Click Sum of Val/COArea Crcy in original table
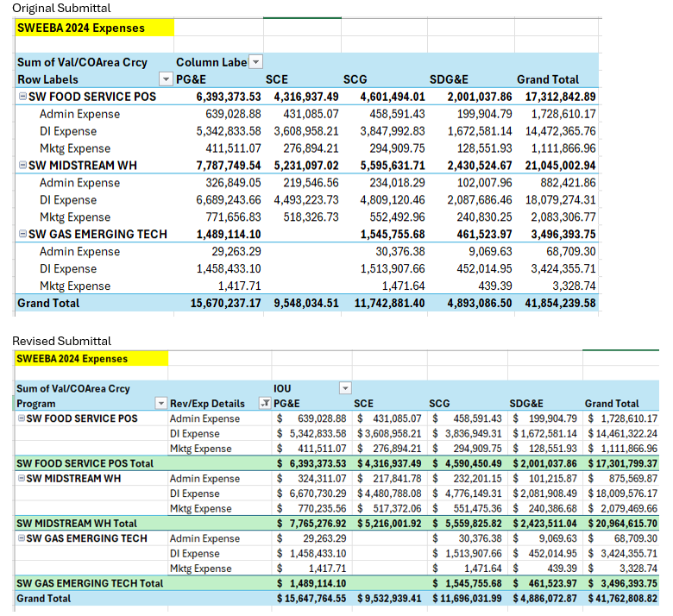 coord(82,62)
